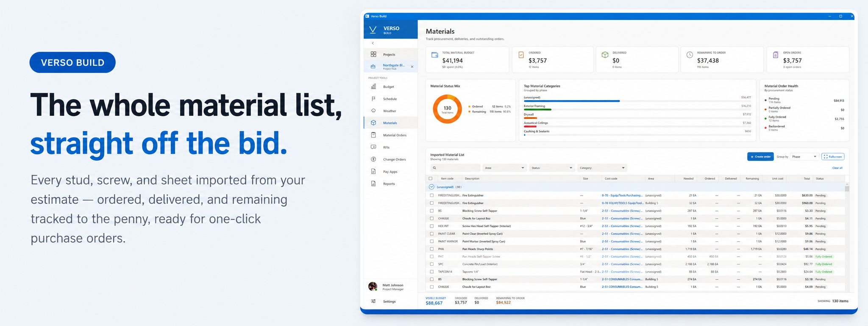Click the Fullscreen button

[x=833, y=157]
